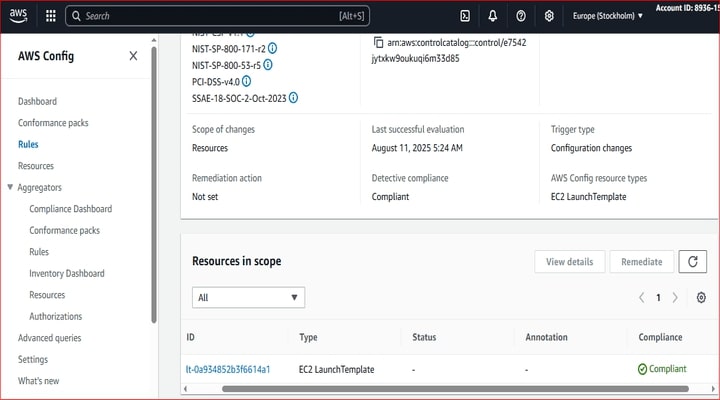Click info icon next to NIST-SP-800-53-r5

pos(268,65)
